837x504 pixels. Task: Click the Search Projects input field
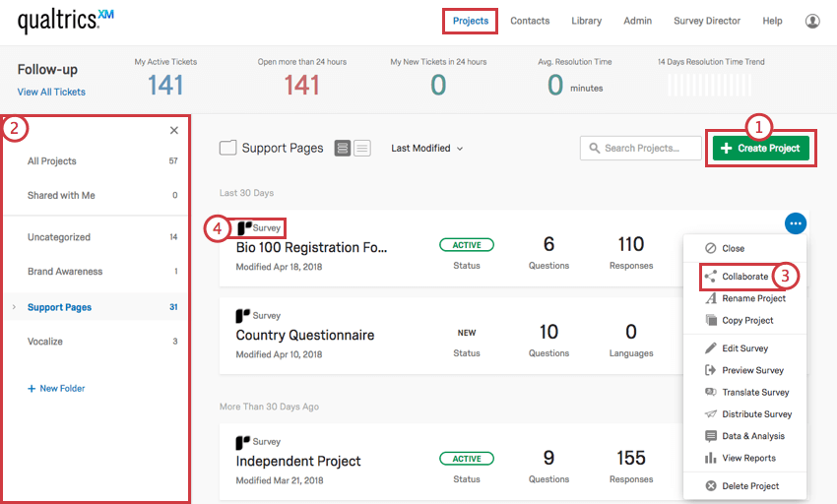641,148
